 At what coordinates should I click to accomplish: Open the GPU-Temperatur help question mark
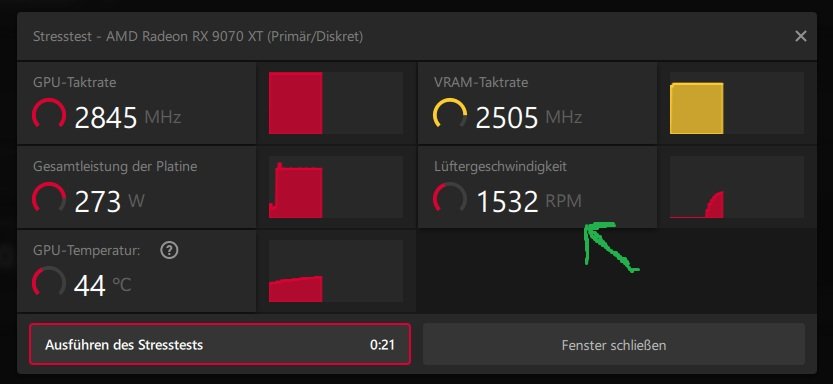point(169,250)
